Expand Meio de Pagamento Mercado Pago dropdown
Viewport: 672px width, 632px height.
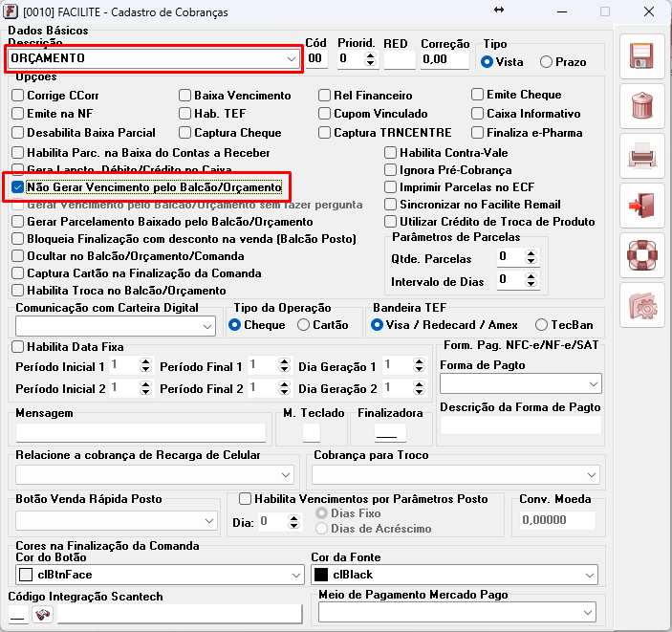(588, 613)
